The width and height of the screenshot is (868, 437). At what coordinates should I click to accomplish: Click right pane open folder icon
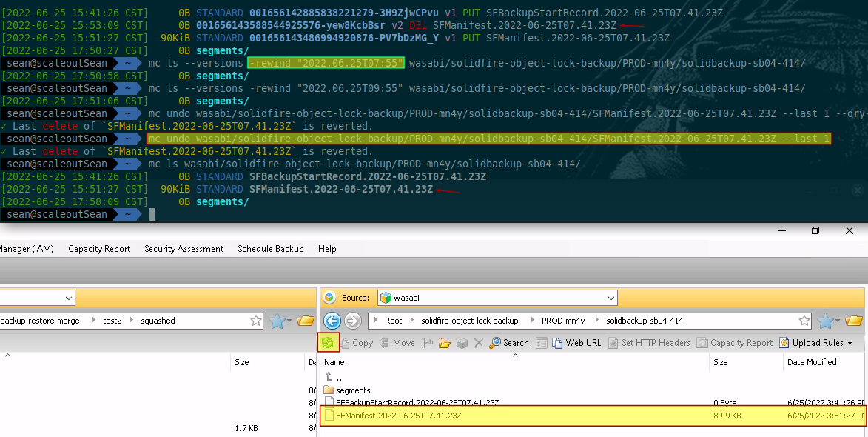[854, 321]
